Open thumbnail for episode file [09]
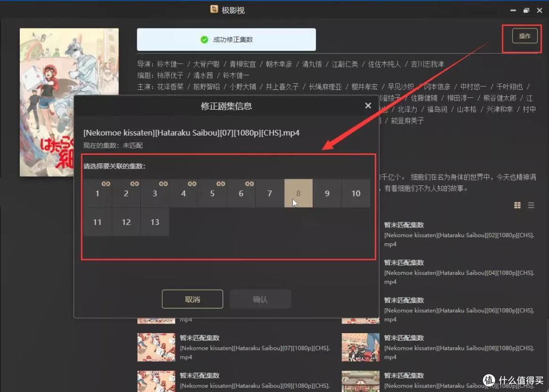This screenshot has height=392, width=549. pyautogui.click(x=157, y=381)
